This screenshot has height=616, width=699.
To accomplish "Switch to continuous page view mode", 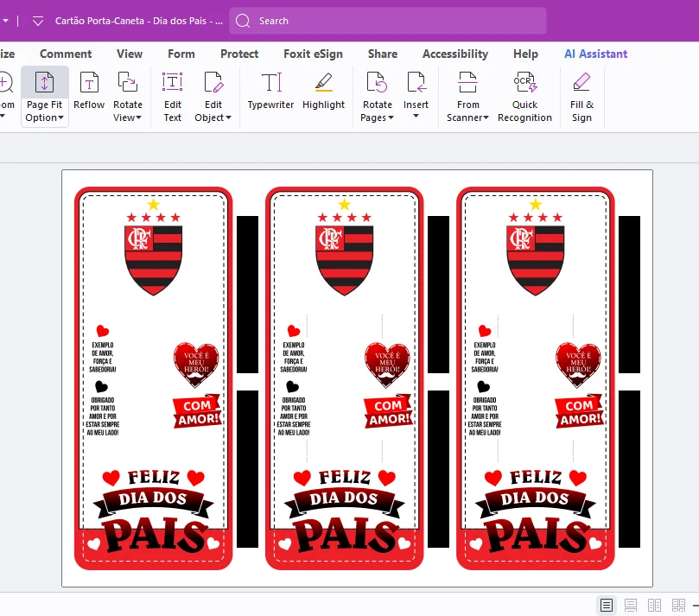I will pos(631,606).
